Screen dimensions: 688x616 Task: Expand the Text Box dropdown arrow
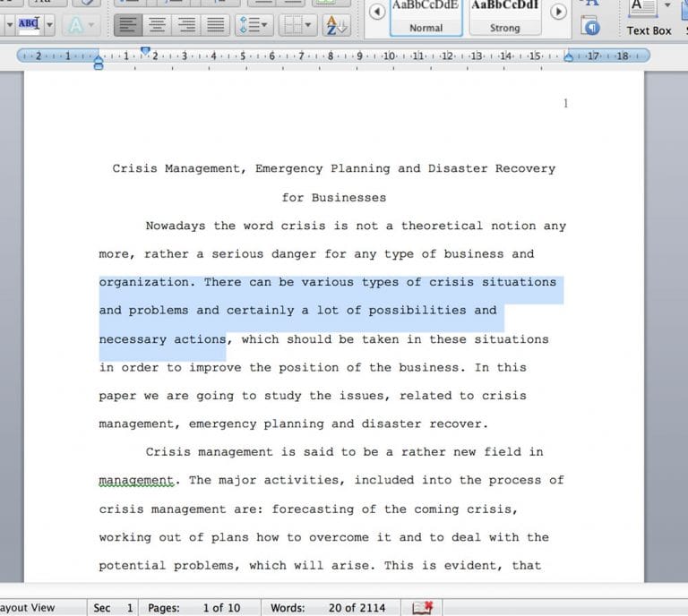tap(667, 5)
